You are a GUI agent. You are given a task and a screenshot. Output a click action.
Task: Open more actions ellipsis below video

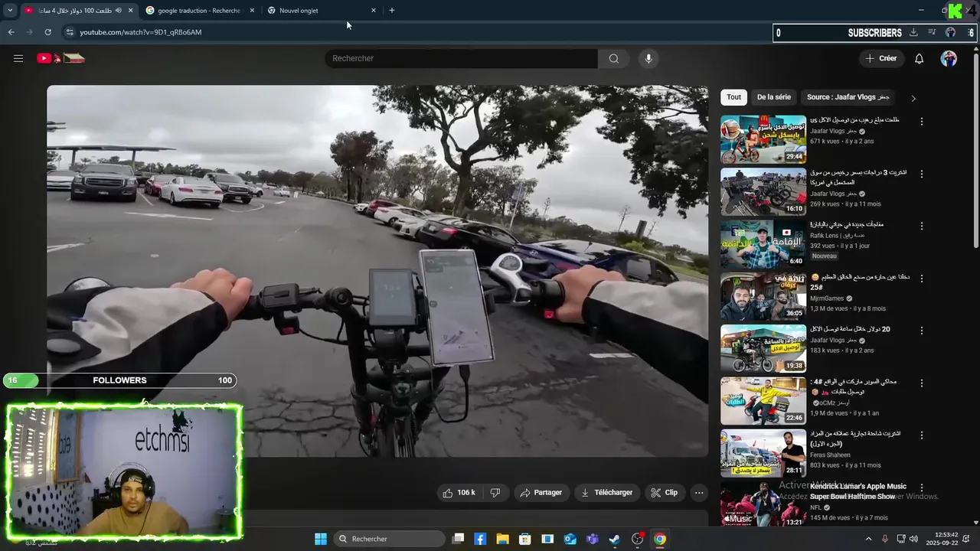tap(699, 493)
